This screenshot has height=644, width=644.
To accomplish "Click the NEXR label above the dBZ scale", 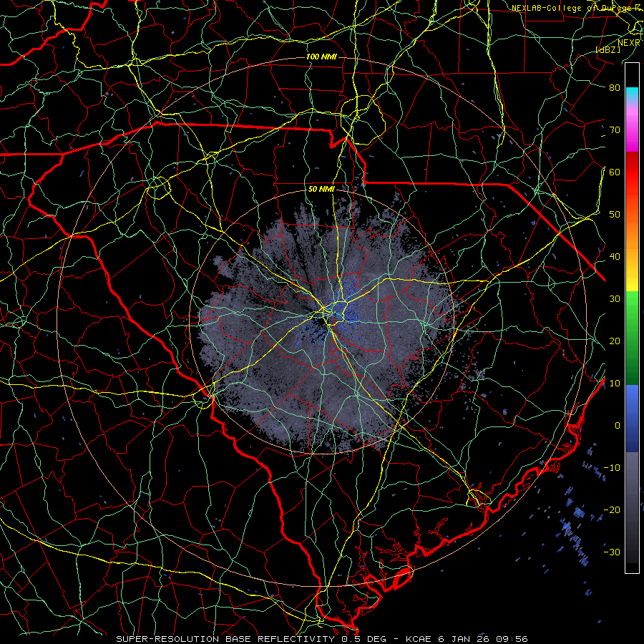I will pos(628,43).
